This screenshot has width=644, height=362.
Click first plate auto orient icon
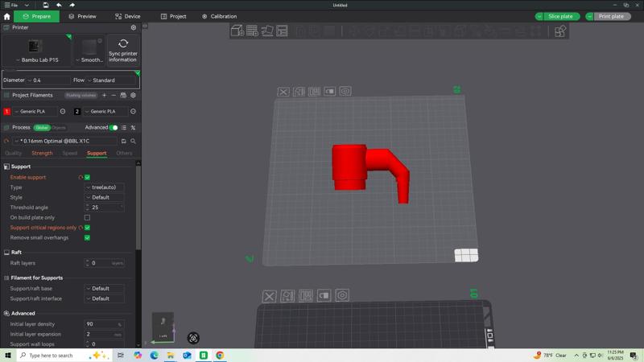tap(299, 92)
